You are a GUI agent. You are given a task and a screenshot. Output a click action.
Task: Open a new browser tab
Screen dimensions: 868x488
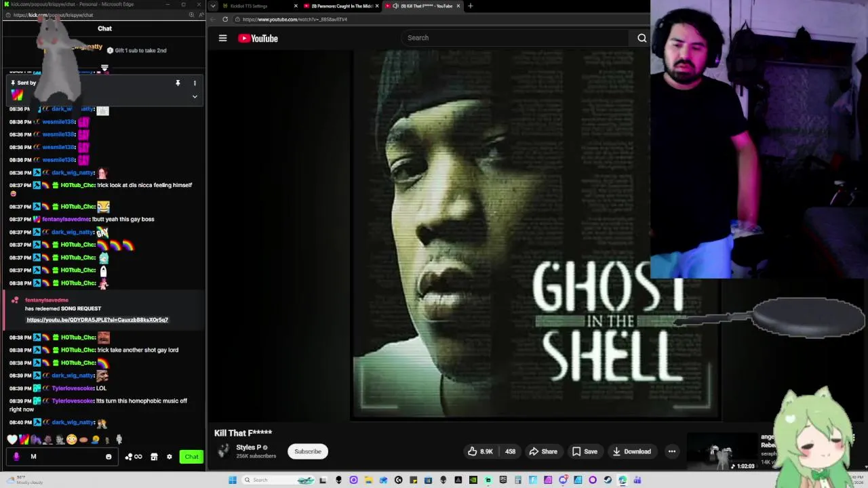click(x=471, y=6)
